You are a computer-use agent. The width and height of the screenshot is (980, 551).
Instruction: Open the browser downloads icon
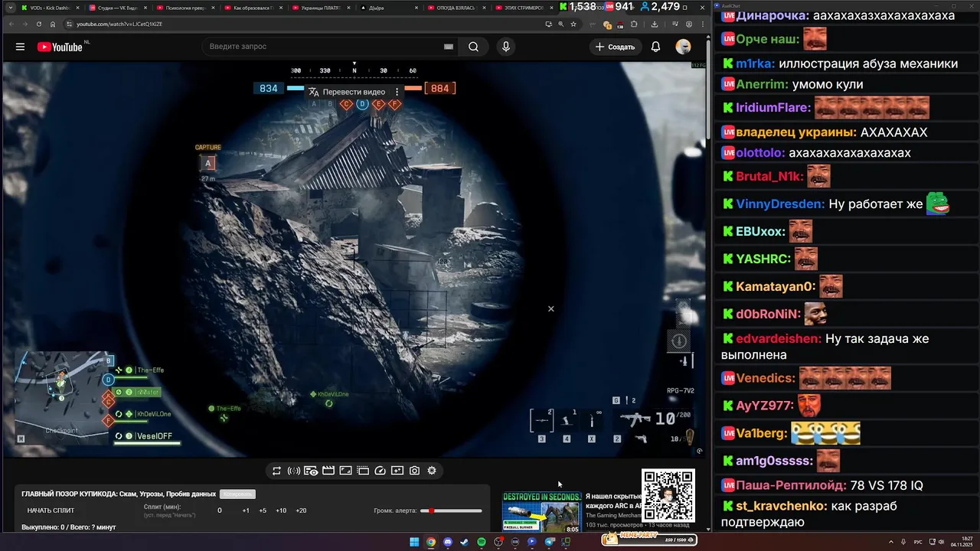pyautogui.click(x=655, y=24)
